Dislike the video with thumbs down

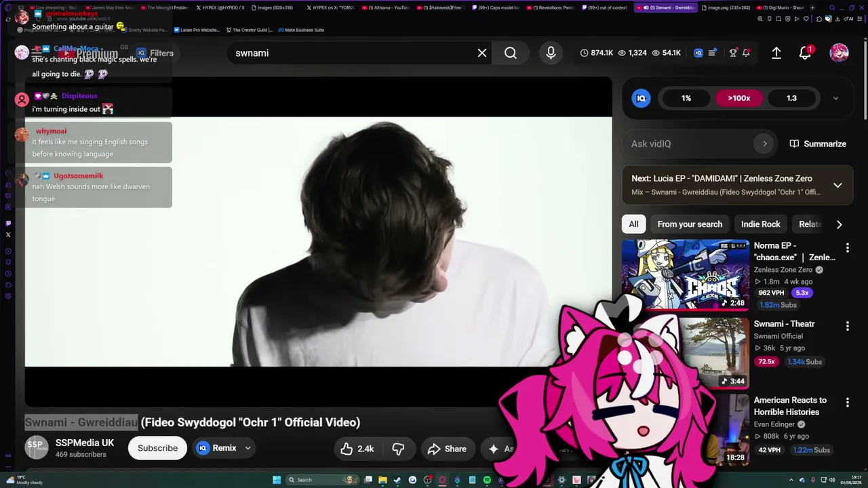[x=399, y=449]
